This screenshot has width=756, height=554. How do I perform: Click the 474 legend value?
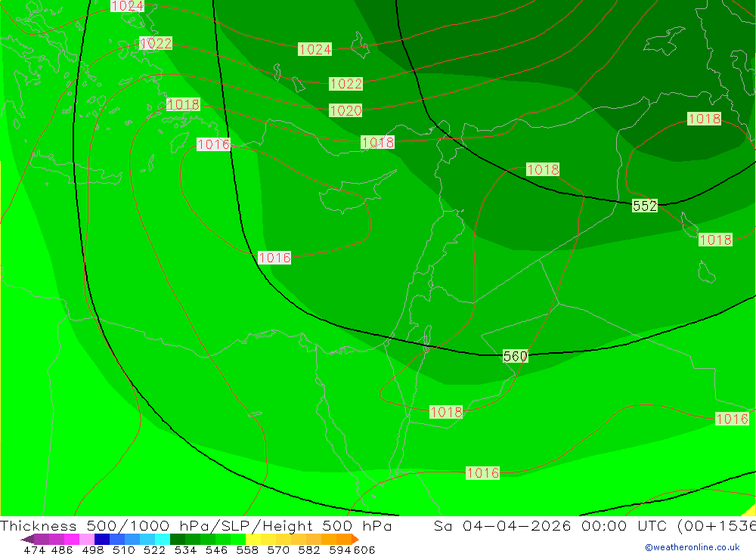point(34,550)
